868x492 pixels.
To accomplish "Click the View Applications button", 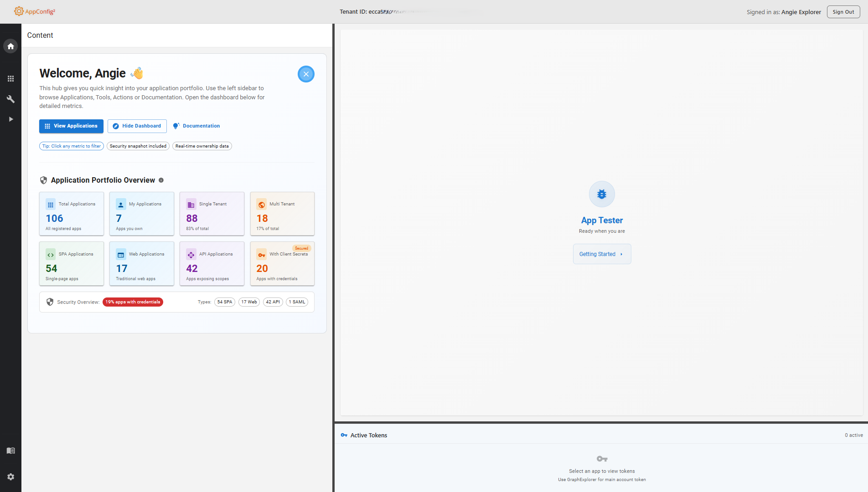I will (x=71, y=126).
